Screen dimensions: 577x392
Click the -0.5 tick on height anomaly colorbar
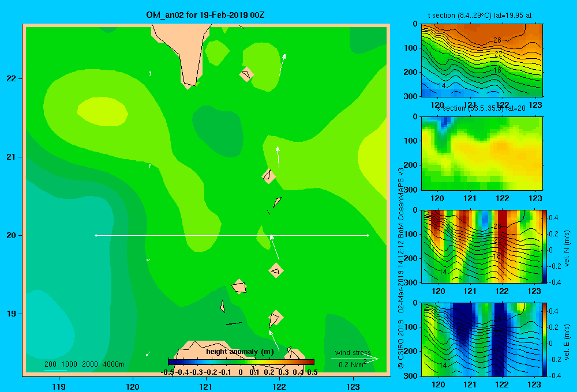[167, 372]
